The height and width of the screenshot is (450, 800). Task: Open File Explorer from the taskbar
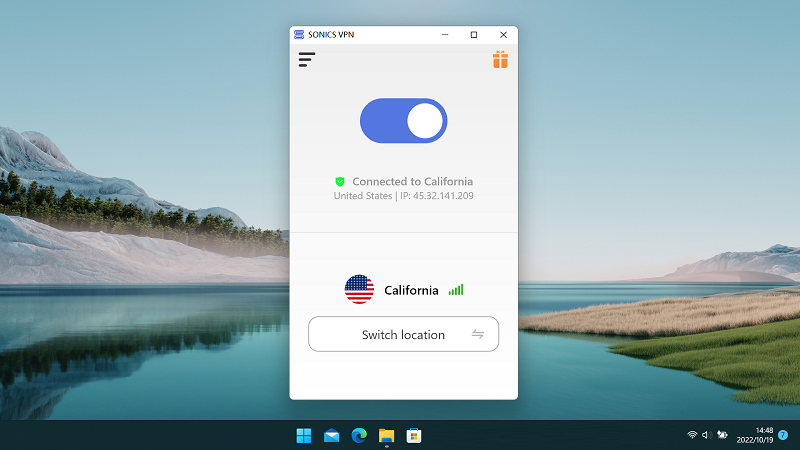pyautogui.click(x=386, y=435)
